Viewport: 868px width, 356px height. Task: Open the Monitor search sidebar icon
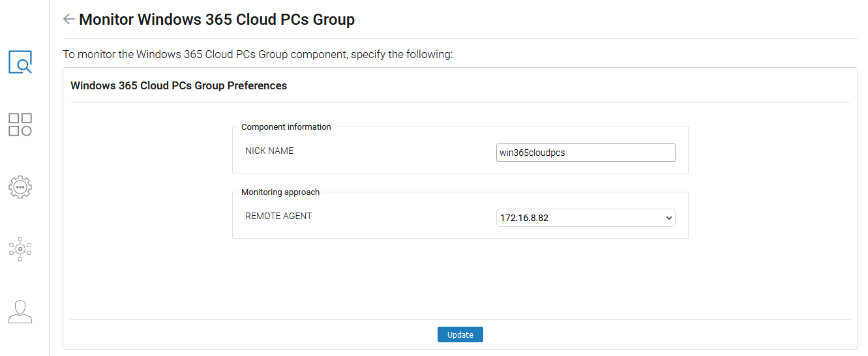[20, 62]
